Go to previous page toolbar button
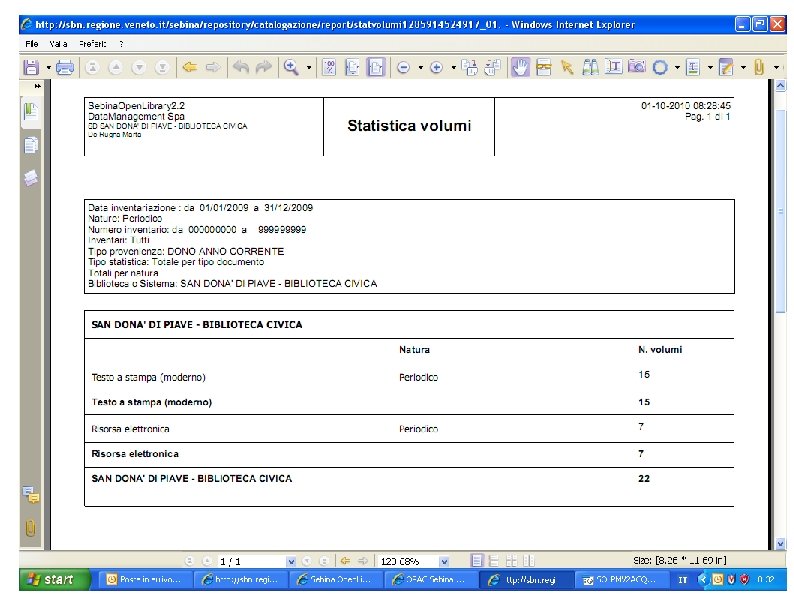Screen dimensions: 794x595 (x=115, y=67)
